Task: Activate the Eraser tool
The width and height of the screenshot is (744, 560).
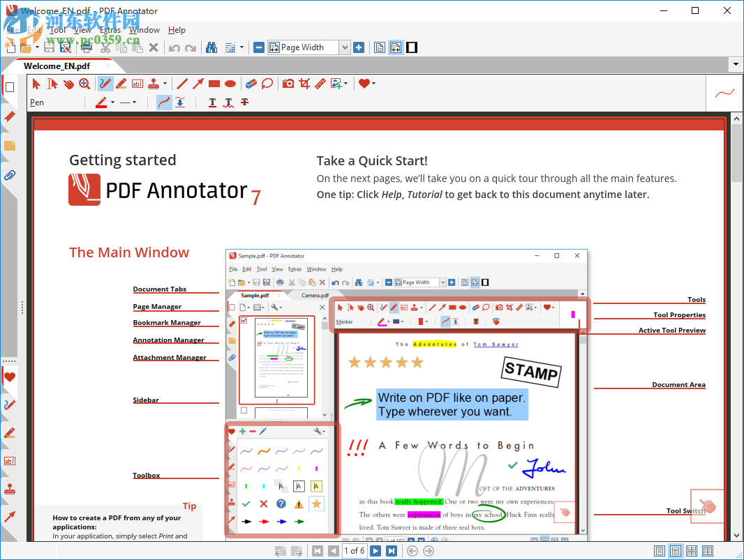Action: pos(251,84)
